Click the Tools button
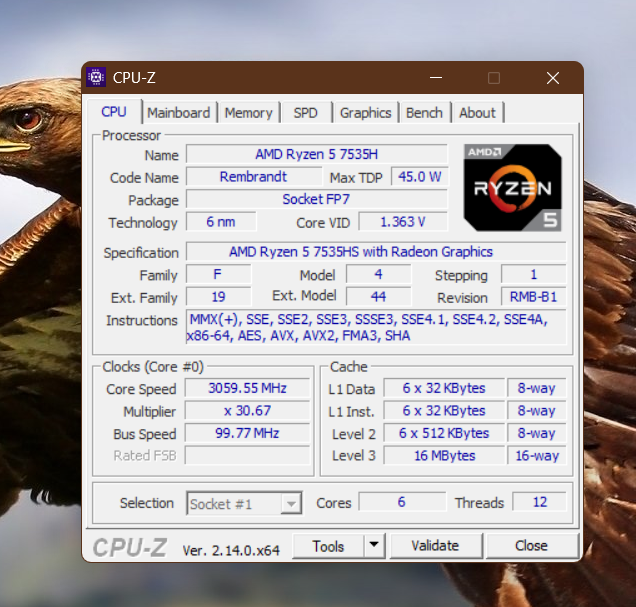The width and height of the screenshot is (636, 607). click(328, 546)
